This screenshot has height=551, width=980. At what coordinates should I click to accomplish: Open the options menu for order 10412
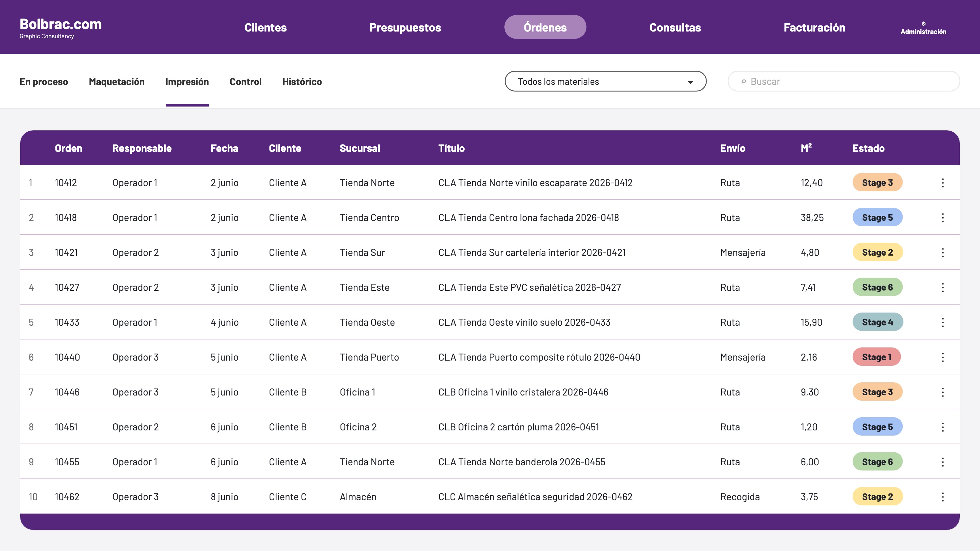[943, 183]
